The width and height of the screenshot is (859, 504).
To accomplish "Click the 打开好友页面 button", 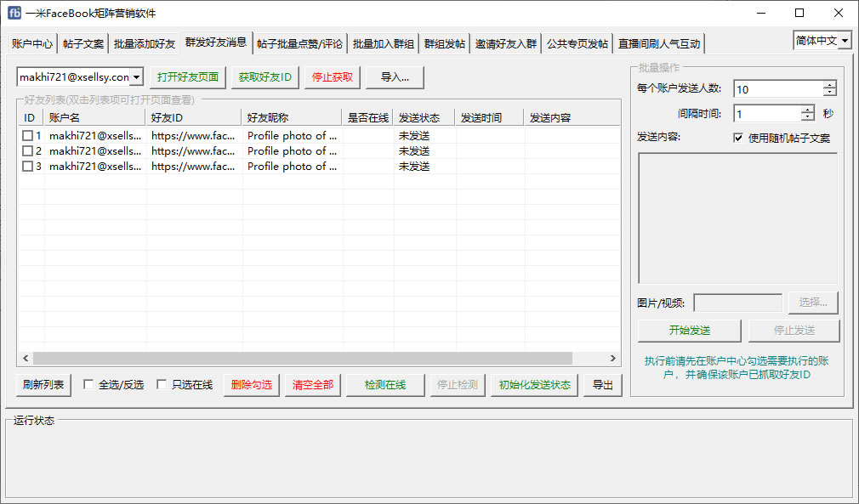I will pyautogui.click(x=188, y=77).
